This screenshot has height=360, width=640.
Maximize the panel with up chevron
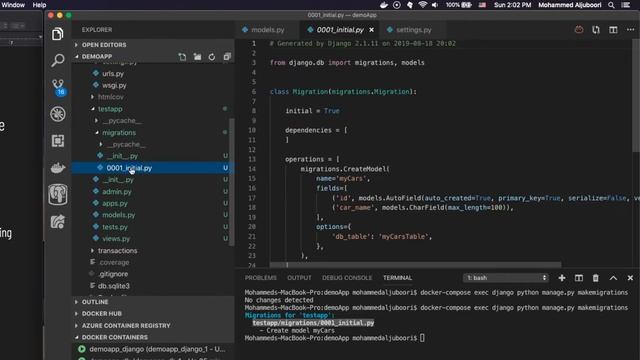coord(613,278)
